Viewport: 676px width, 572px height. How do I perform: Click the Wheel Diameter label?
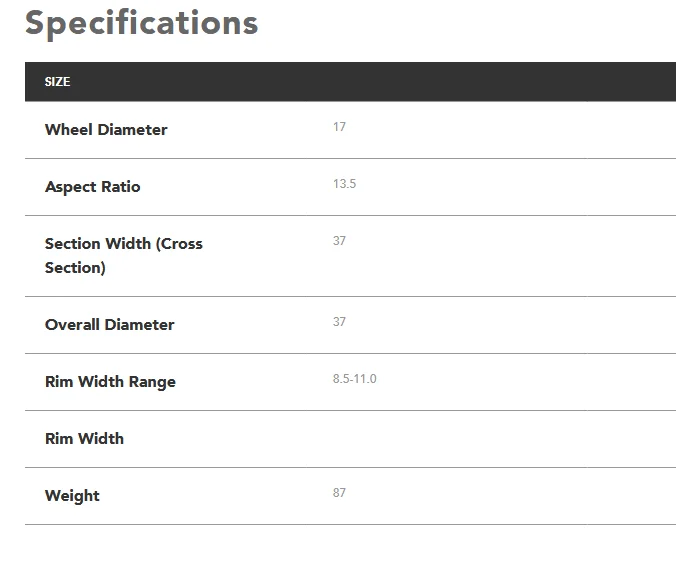106,130
